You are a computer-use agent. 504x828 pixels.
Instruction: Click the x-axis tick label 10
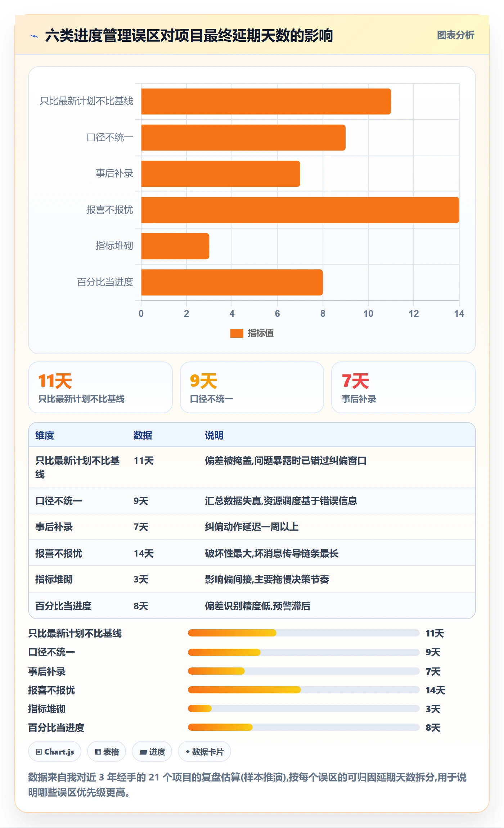[368, 314]
